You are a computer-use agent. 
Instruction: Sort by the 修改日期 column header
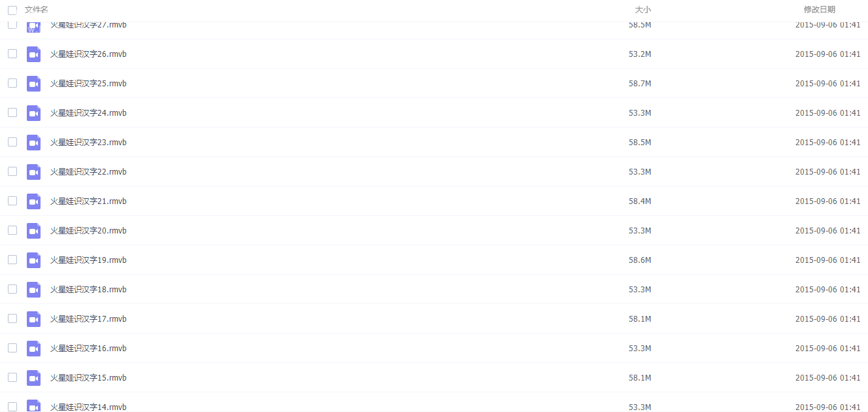820,10
